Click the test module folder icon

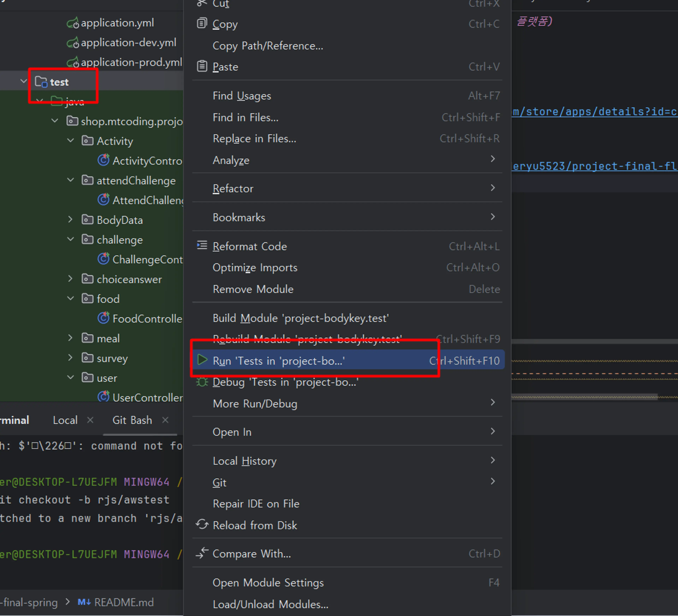pyautogui.click(x=41, y=82)
